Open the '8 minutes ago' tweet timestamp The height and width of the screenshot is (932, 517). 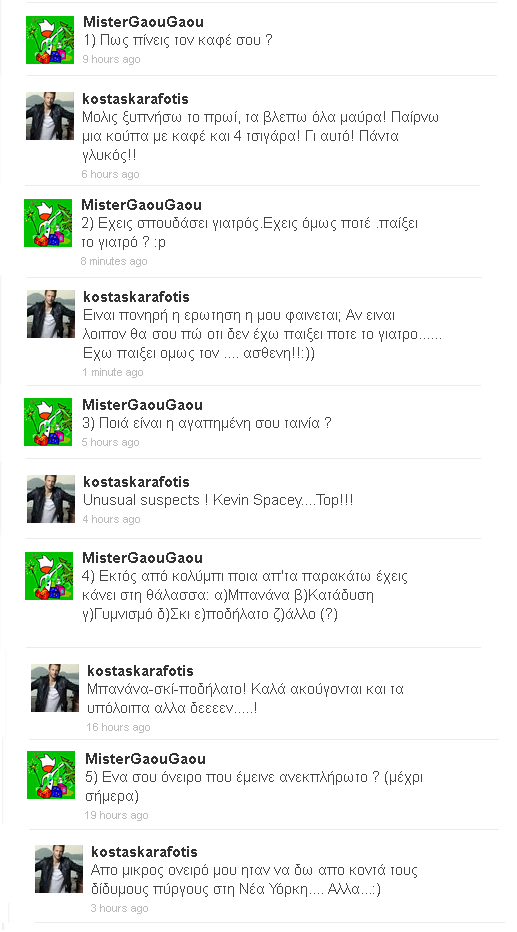[114, 261]
